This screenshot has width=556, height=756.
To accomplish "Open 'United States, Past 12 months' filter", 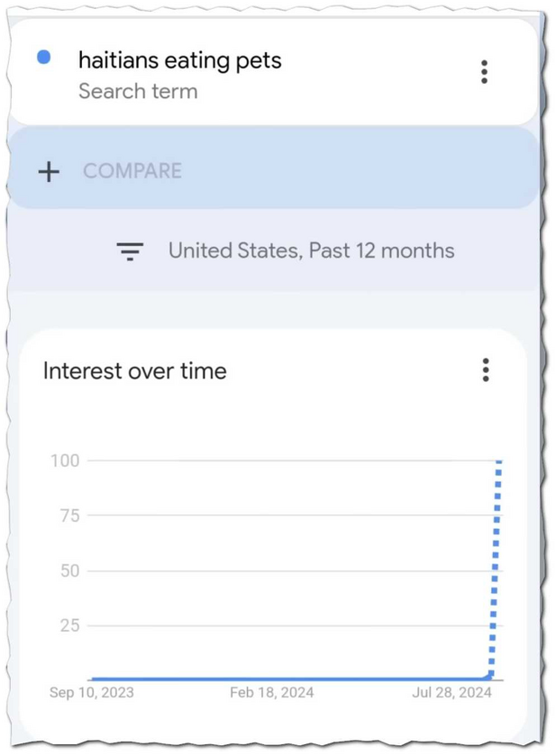I will coord(312,250).
